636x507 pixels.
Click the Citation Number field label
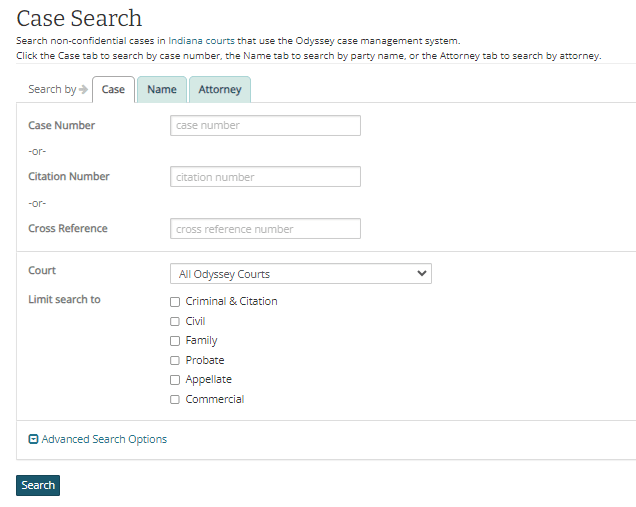tap(69, 176)
